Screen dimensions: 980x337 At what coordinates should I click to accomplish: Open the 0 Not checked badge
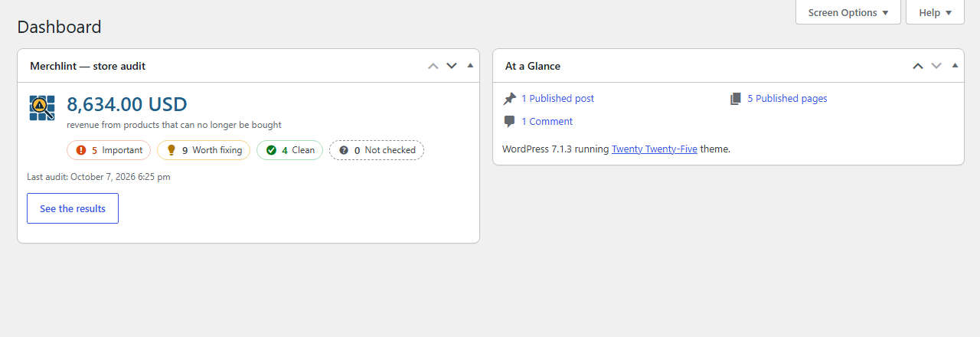tap(377, 150)
